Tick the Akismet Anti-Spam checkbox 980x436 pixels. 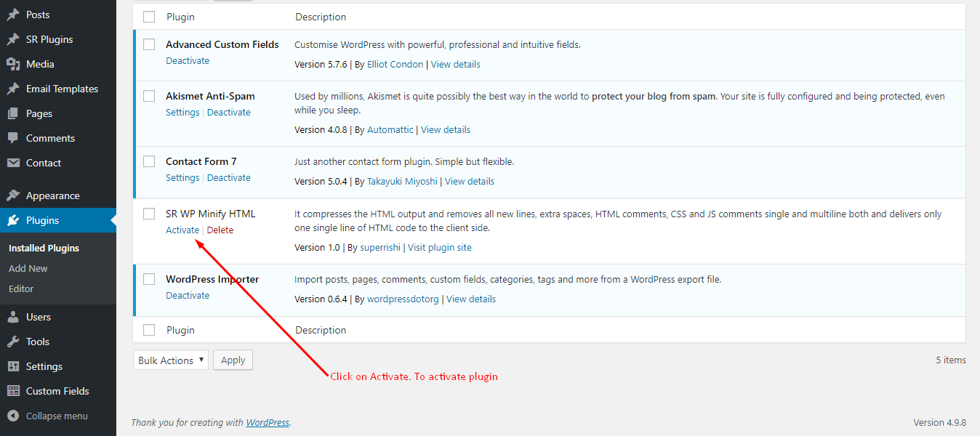click(x=149, y=96)
